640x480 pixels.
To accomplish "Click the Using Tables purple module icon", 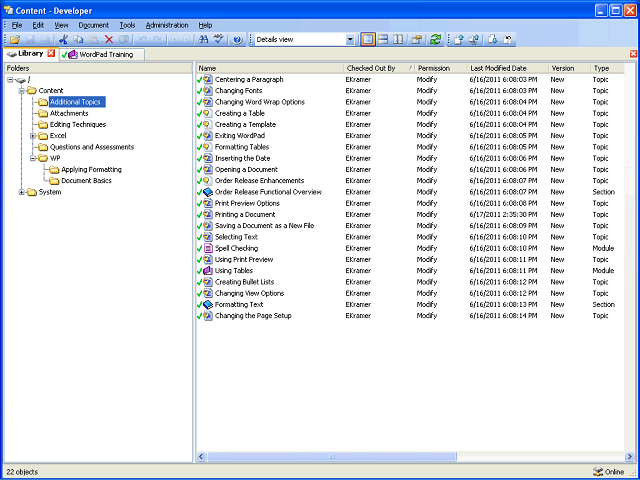I will coord(208,271).
